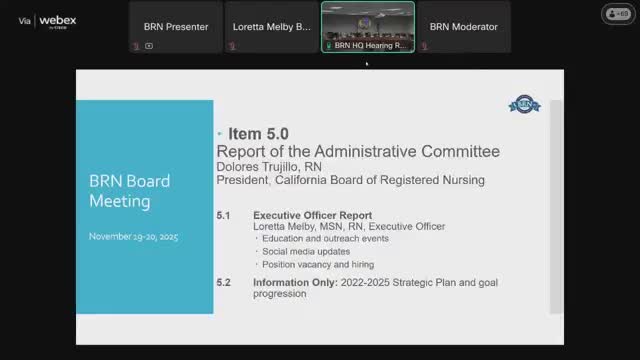Open the +69 additional participants badge
Viewport: 640px width, 360px height.
[x=618, y=14]
